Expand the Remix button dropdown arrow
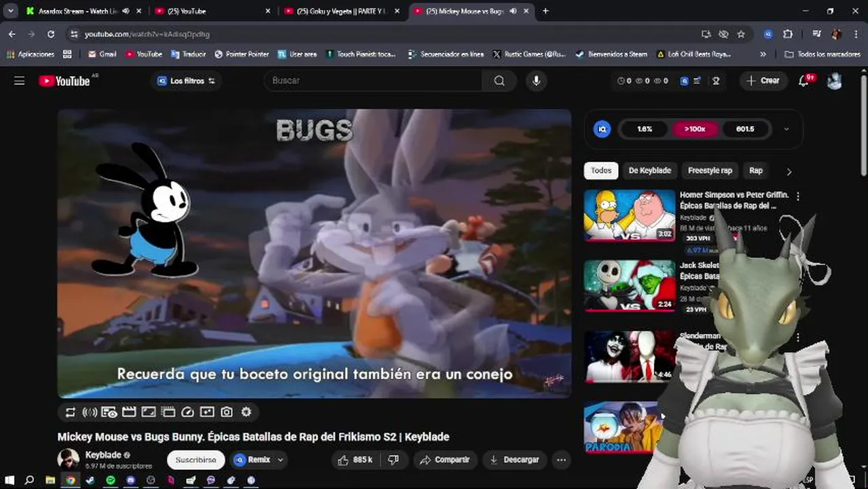Image resolution: width=868 pixels, height=489 pixels. pyautogui.click(x=280, y=460)
